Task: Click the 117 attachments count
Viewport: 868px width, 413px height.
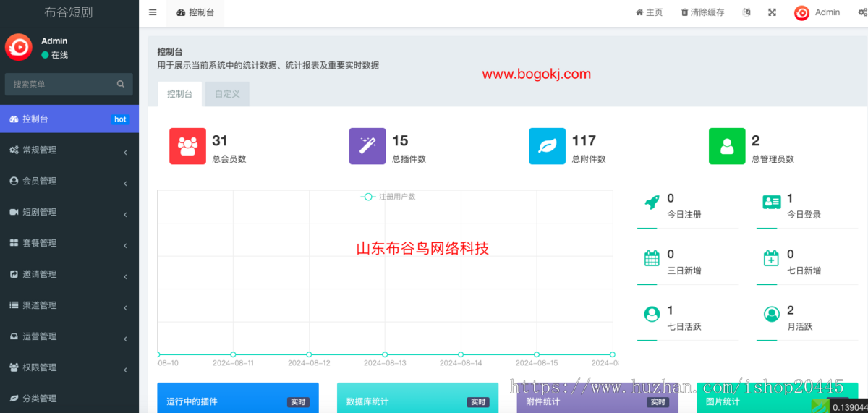Action: click(x=584, y=140)
